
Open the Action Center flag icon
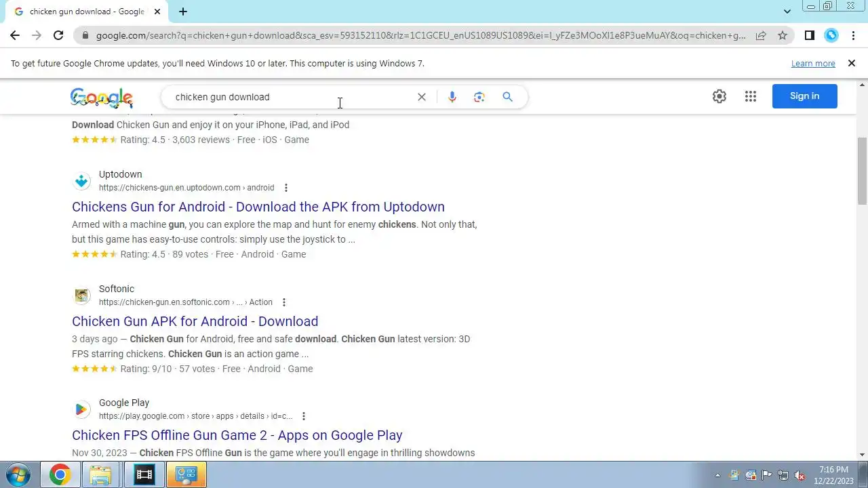[x=767, y=475]
